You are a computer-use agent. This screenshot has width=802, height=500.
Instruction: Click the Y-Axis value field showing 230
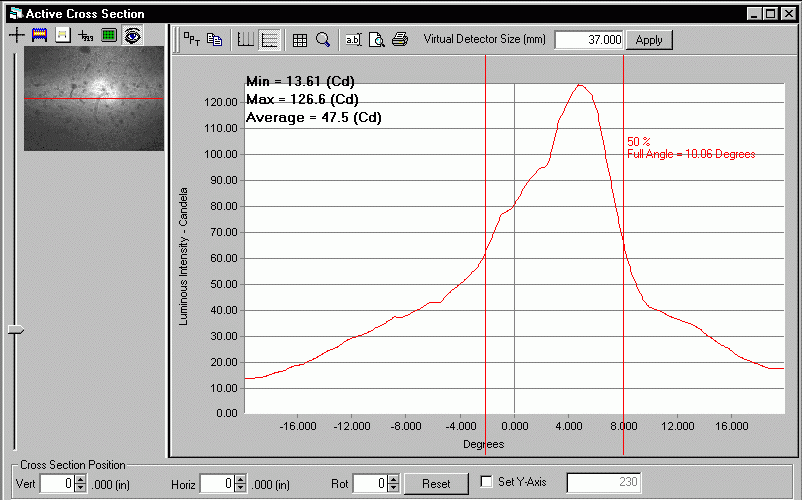[x=604, y=482]
